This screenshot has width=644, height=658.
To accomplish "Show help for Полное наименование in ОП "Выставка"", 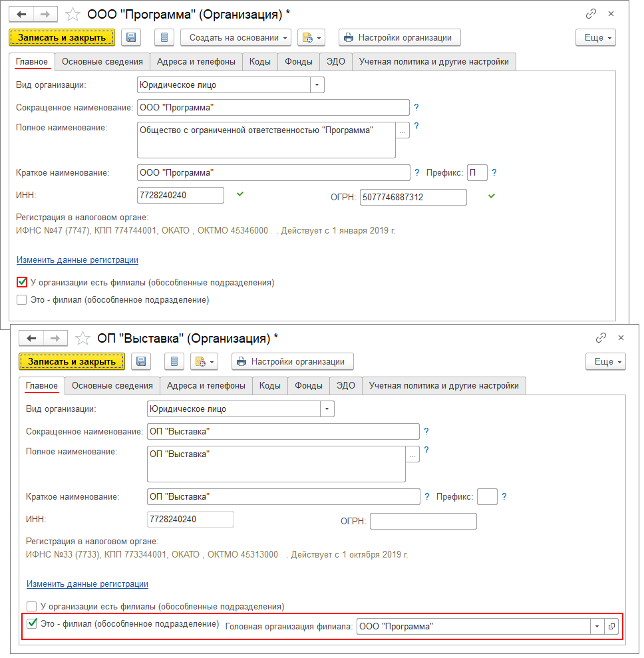I will pyautogui.click(x=426, y=450).
